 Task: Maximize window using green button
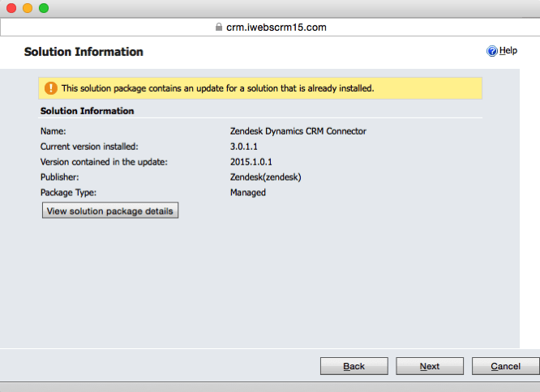click(x=44, y=8)
